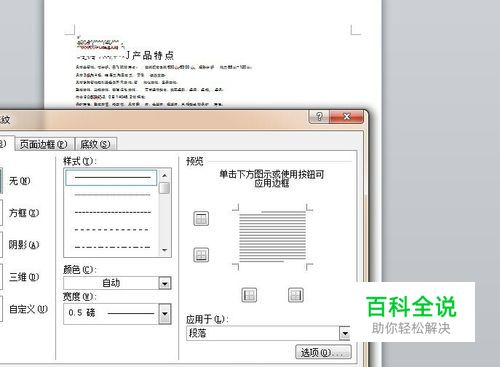Screen dimensions: 500x367
Task: Click the 段落 value in apply-to field
Action: (198, 333)
